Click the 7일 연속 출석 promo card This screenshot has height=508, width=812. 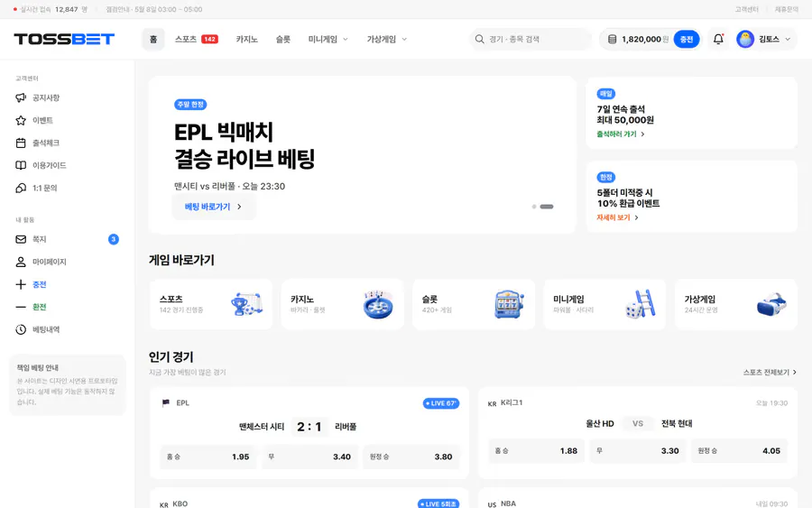691,113
